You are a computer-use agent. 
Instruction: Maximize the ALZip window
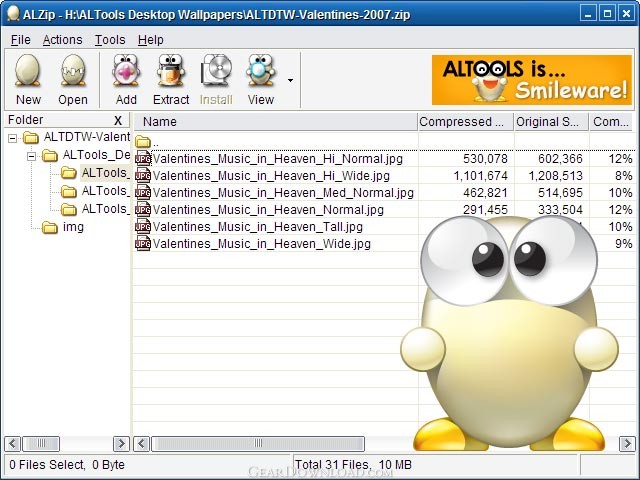pyautogui.click(x=607, y=14)
